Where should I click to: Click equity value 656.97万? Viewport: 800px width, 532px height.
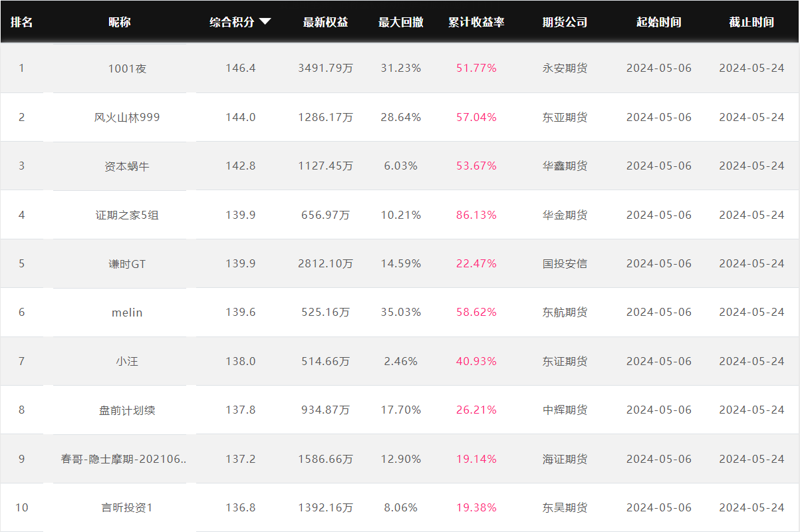pyautogui.click(x=325, y=215)
